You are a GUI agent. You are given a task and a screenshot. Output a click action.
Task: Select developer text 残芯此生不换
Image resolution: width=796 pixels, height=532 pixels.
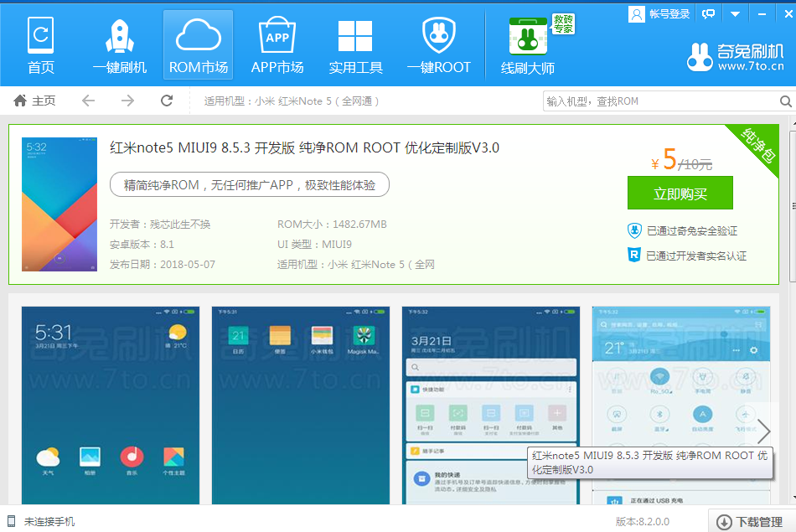click(x=180, y=225)
